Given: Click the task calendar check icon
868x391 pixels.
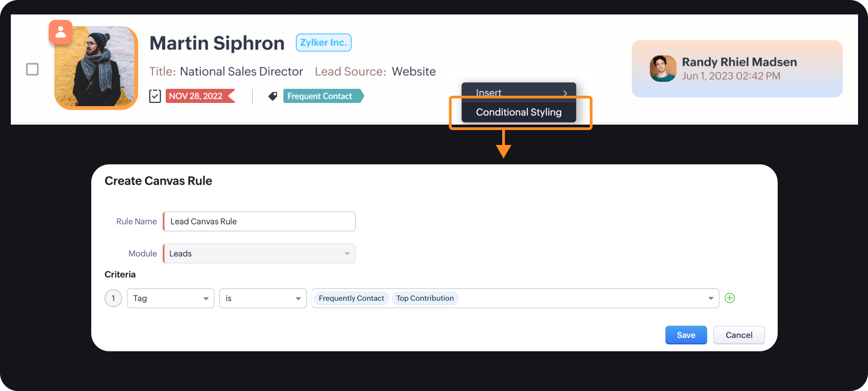Looking at the screenshot, I should click(155, 96).
